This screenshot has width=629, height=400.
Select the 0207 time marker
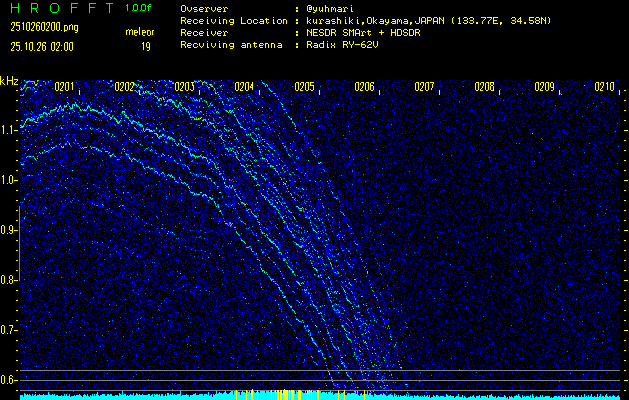coord(424,87)
